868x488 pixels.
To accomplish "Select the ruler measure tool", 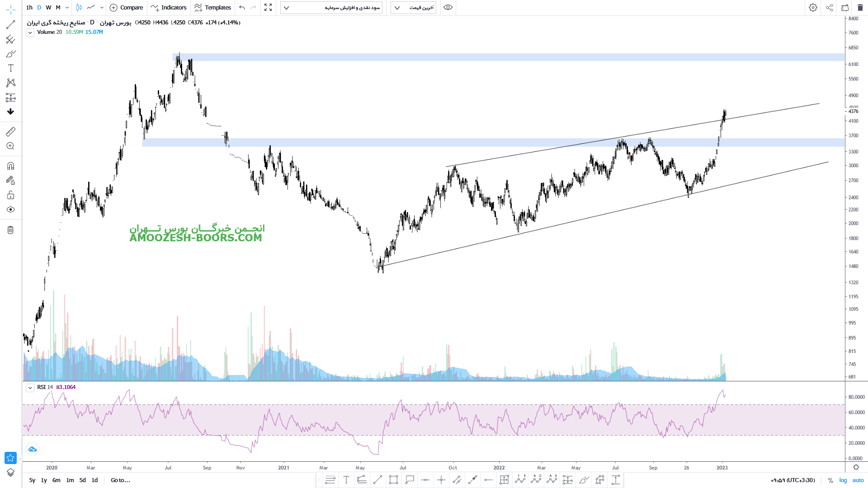I will (11, 131).
